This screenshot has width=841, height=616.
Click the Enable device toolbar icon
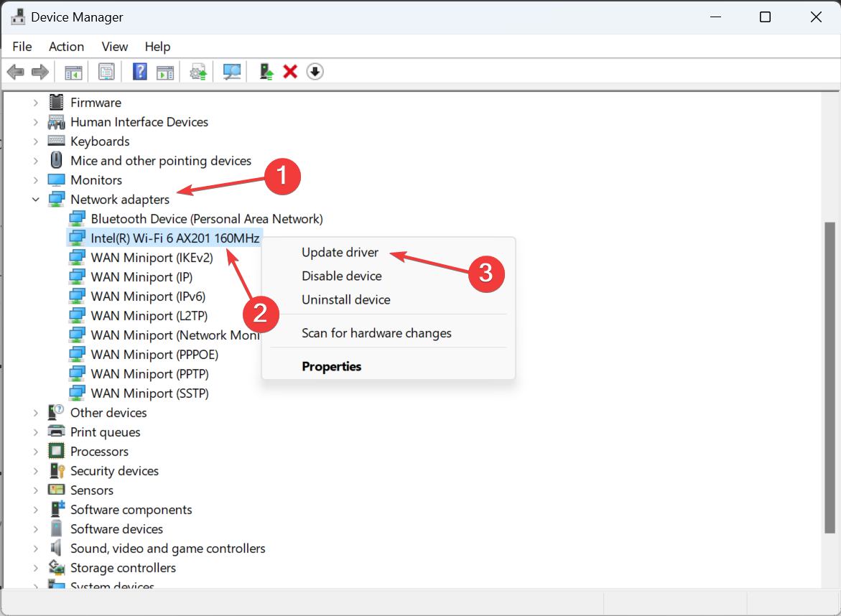tap(266, 71)
